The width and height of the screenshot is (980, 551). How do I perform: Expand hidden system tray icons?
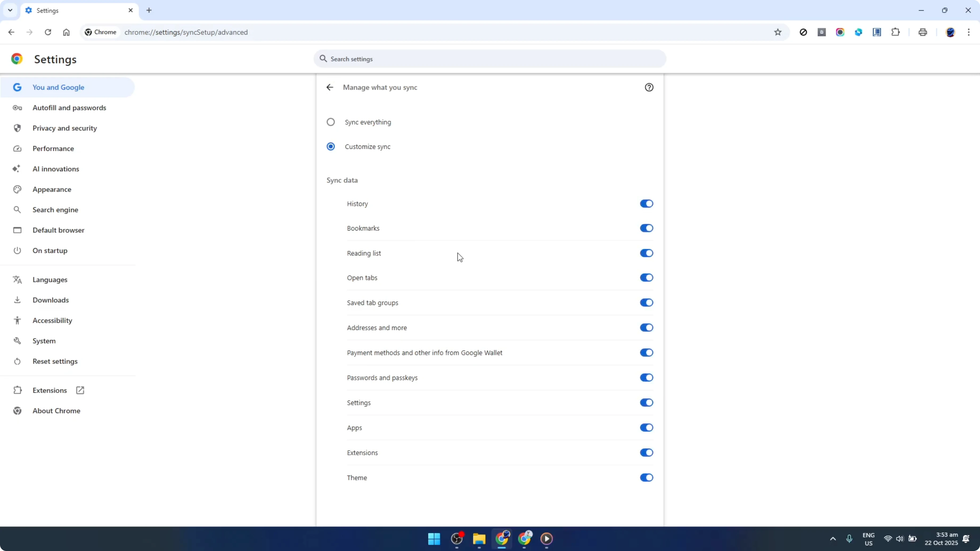[x=833, y=539]
